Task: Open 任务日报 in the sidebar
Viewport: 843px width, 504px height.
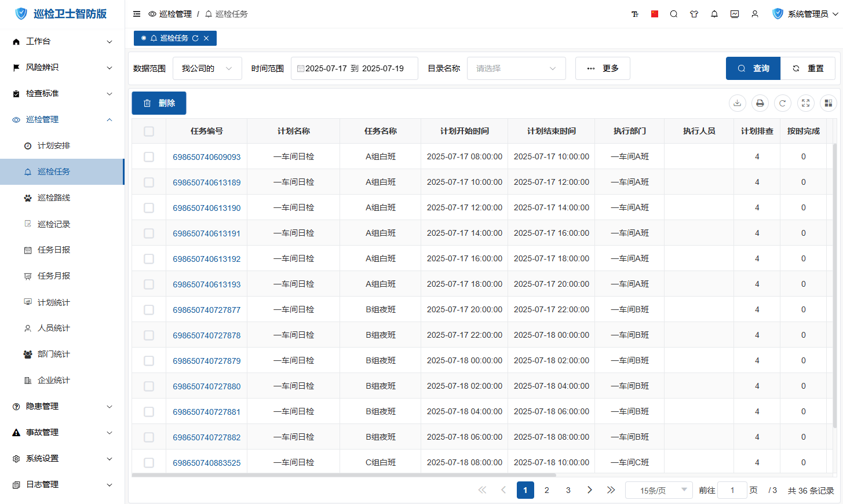Action: click(63, 250)
